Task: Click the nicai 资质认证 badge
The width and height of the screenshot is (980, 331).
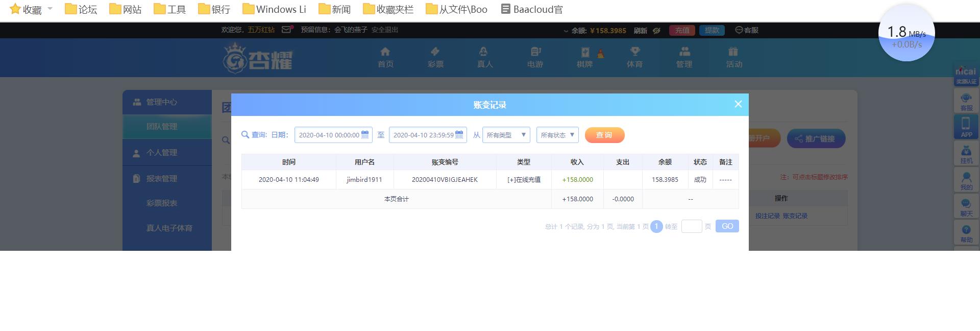Action: click(x=966, y=75)
